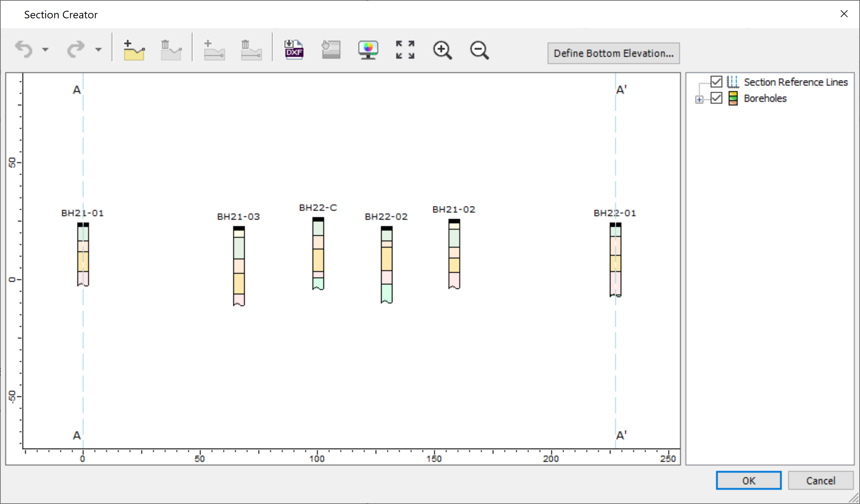Click the BH21-03 borehole column

coord(239,266)
